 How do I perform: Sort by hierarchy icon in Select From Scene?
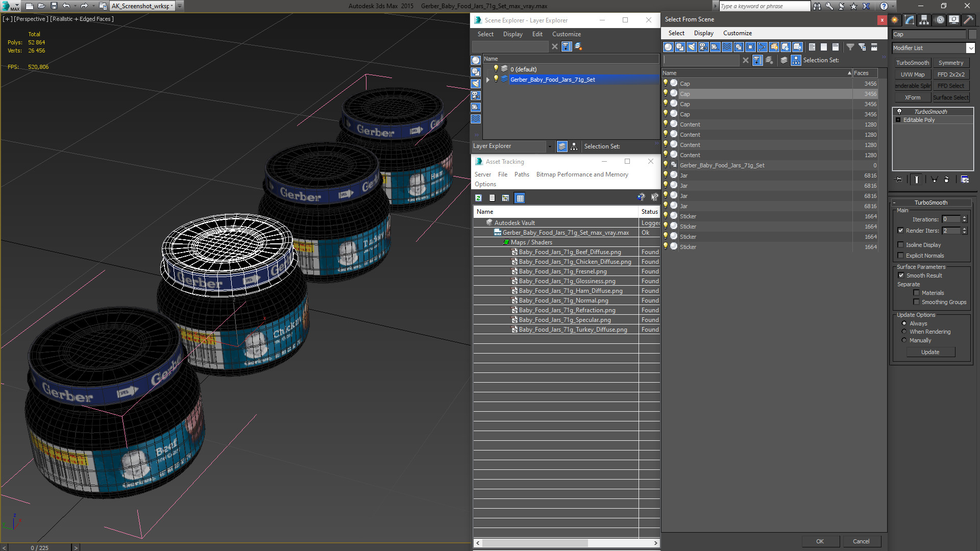tap(796, 60)
